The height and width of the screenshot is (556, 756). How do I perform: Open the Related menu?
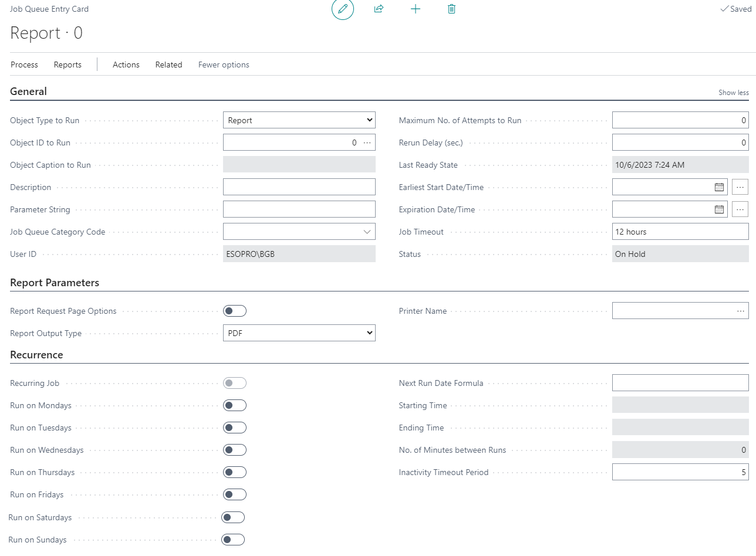168,65
